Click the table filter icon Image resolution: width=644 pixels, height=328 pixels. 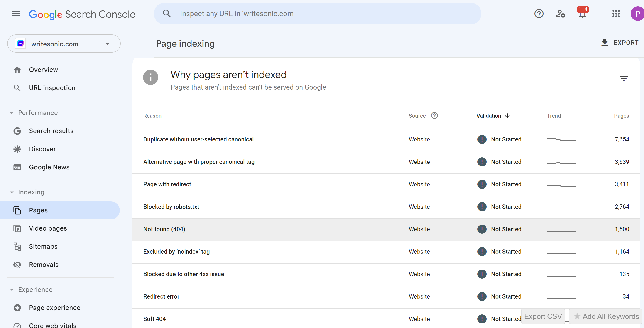pos(624,78)
